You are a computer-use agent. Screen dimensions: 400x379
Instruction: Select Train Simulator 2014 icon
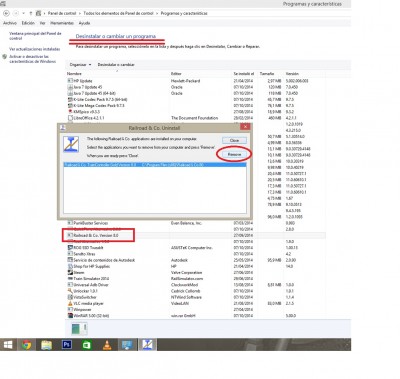70,278
